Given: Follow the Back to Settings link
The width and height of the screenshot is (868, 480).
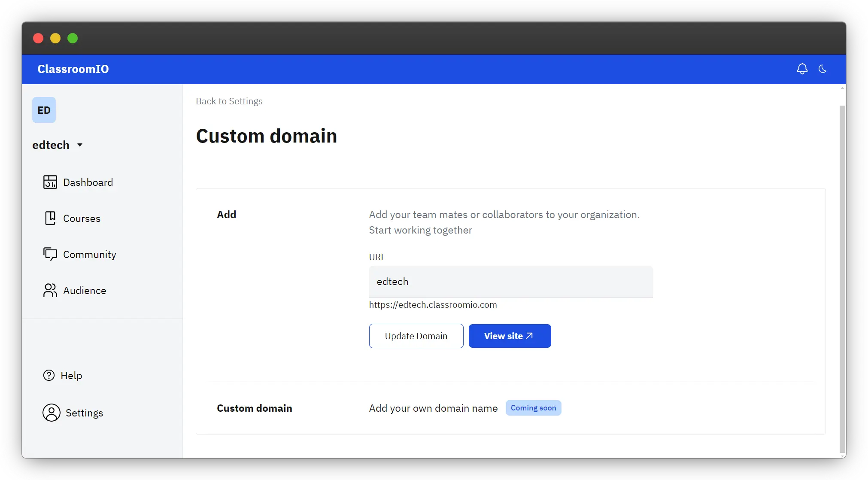Looking at the screenshot, I should tap(229, 101).
